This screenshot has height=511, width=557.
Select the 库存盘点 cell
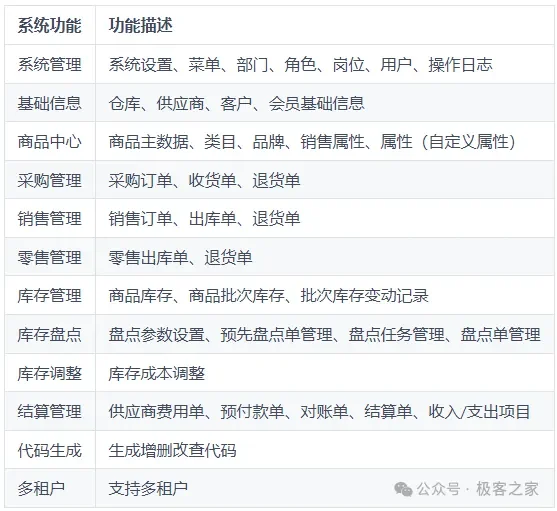(x=50, y=335)
